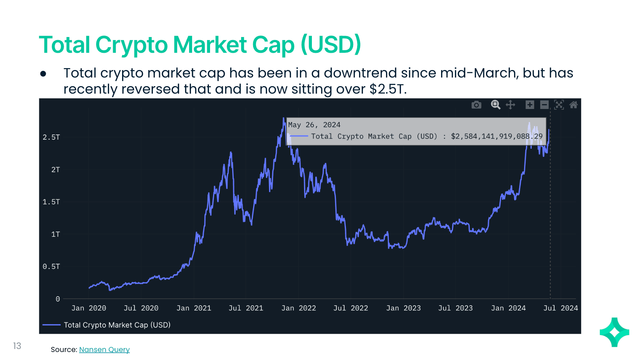Screen dimensions: 644x361
Task: Click the Jan 2020 x-axis label
Action: pyautogui.click(x=89, y=308)
